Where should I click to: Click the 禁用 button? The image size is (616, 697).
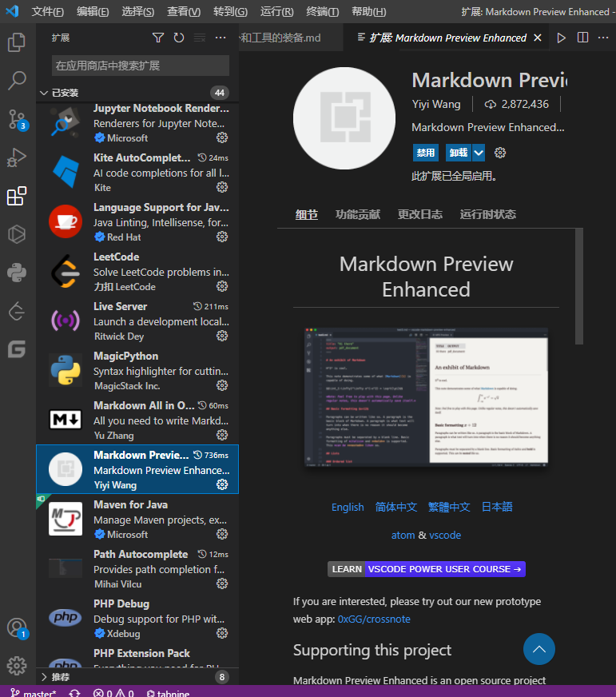(425, 153)
